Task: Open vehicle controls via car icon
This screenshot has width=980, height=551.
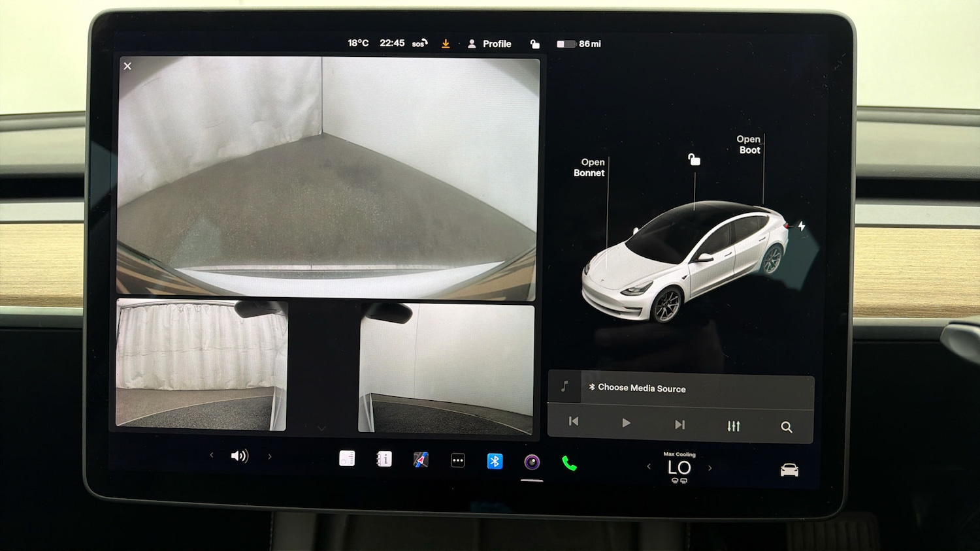Action: point(789,468)
